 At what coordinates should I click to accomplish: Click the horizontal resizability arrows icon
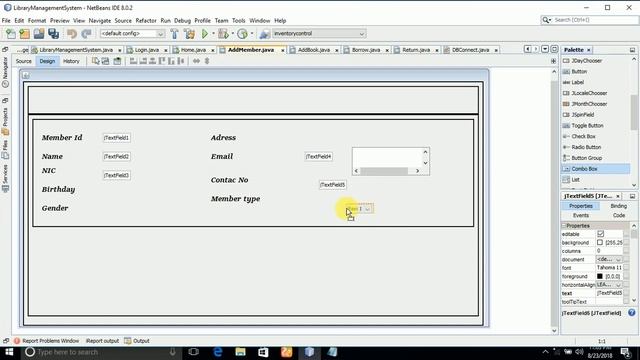pos(196,61)
